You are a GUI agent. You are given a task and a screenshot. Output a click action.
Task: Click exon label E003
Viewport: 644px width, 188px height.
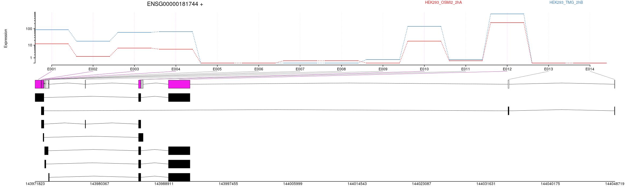pyautogui.click(x=134, y=69)
